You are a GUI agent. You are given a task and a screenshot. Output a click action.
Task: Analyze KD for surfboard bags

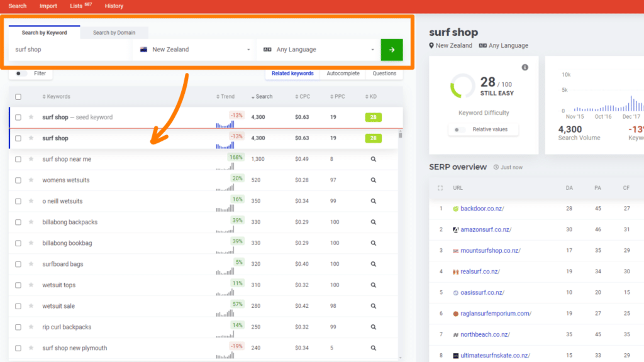tap(374, 264)
